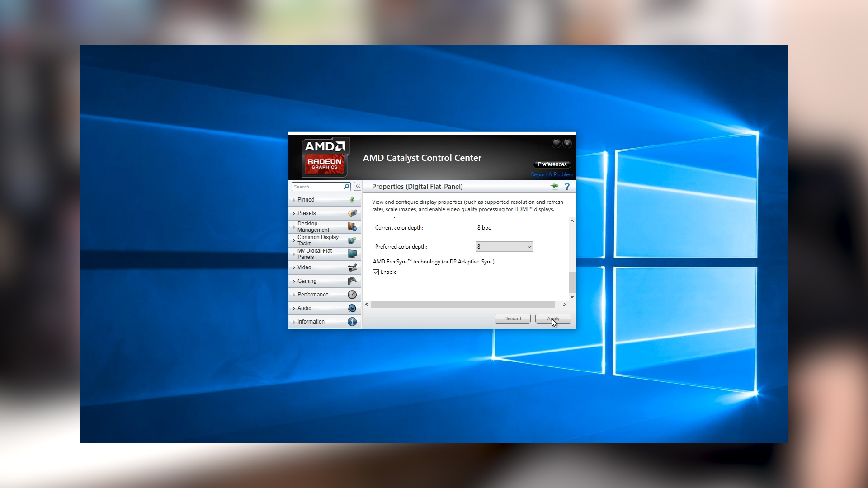
Task: Click the Performance gauge icon
Action: click(352, 295)
